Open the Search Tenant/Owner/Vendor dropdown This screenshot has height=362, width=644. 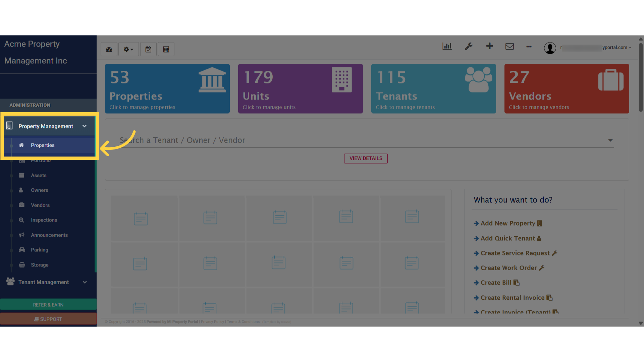610,140
